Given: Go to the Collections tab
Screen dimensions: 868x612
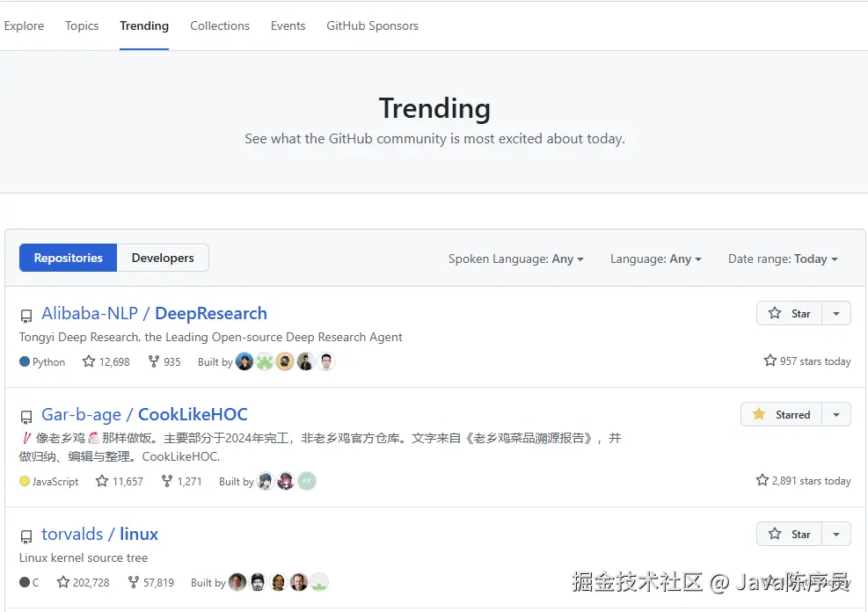Looking at the screenshot, I should click(220, 26).
